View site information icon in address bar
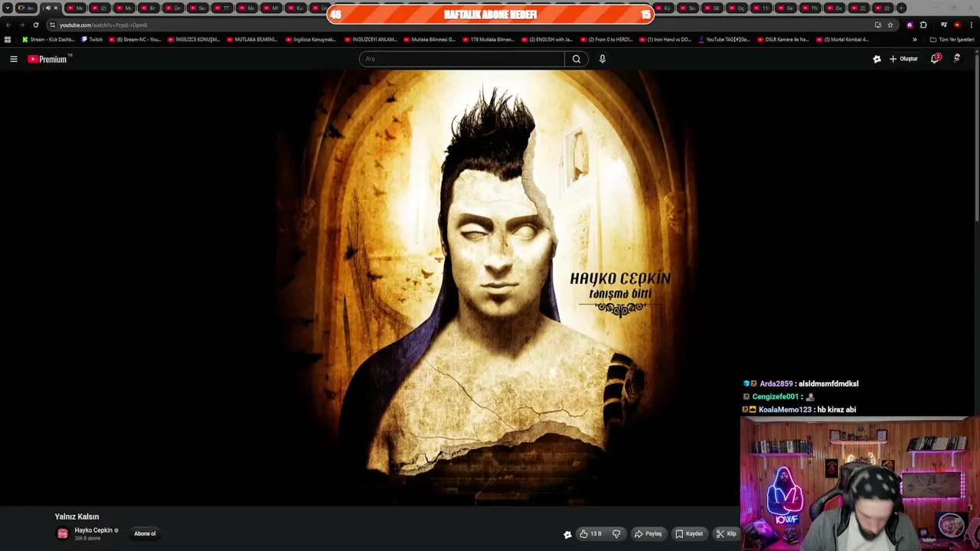This screenshot has height=551, width=980. coord(52,25)
